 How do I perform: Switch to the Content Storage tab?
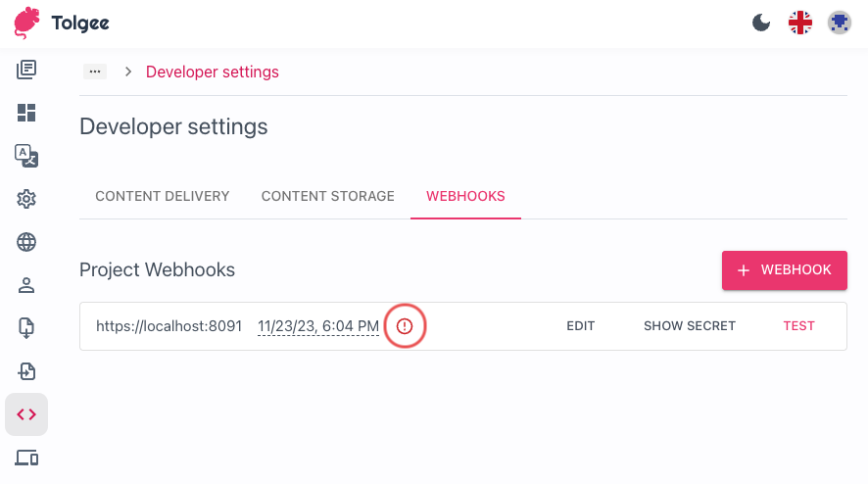327,196
